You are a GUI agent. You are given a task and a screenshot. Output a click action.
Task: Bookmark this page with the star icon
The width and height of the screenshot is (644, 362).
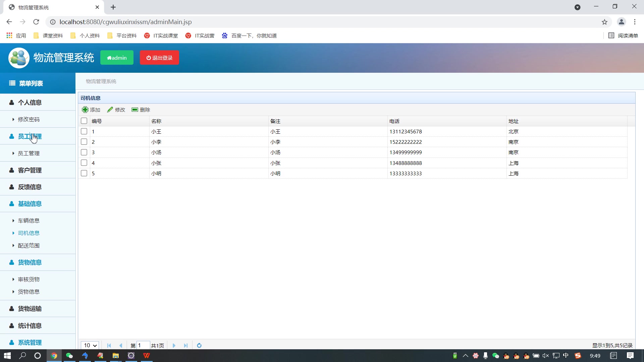[604, 22]
